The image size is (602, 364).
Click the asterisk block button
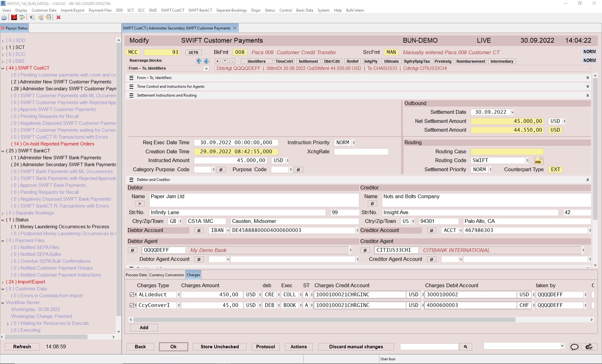point(225,61)
